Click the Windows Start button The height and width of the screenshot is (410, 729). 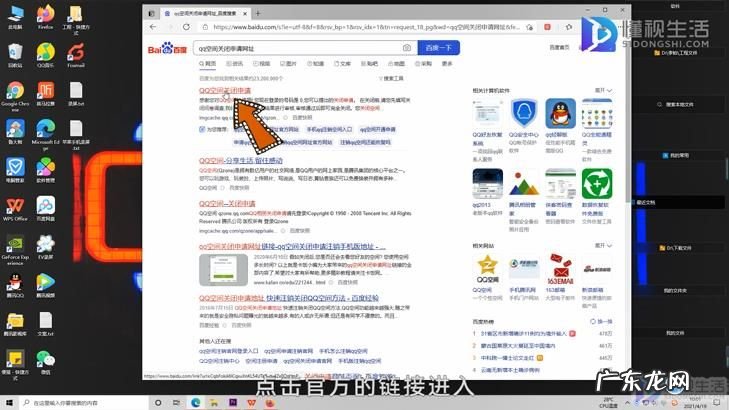click(x=10, y=403)
